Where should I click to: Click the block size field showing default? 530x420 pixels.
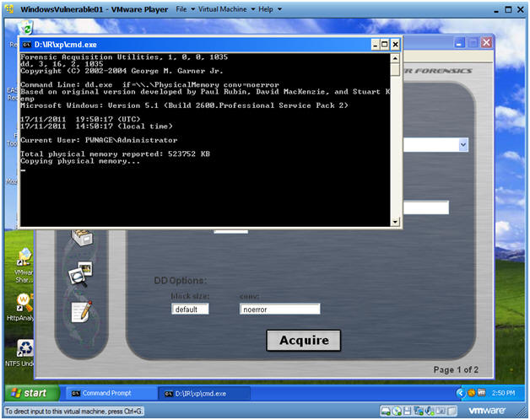(x=190, y=310)
